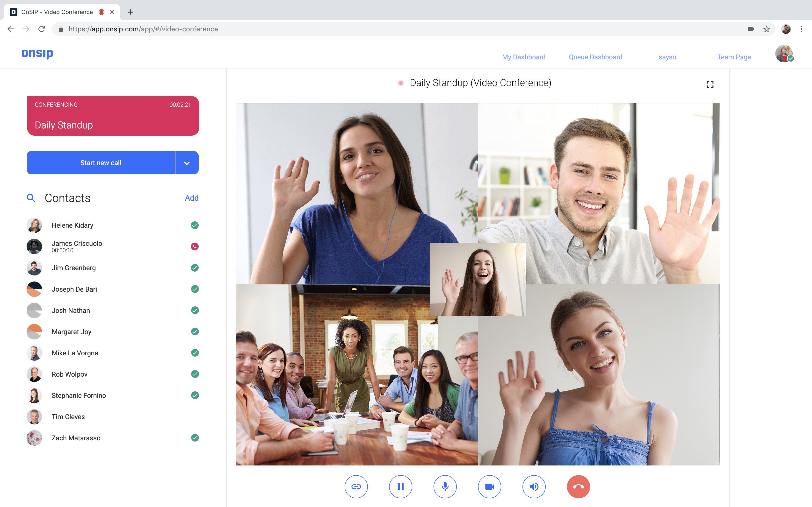
Task: Open Queue Dashboard tab
Action: click(x=596, y=57)
